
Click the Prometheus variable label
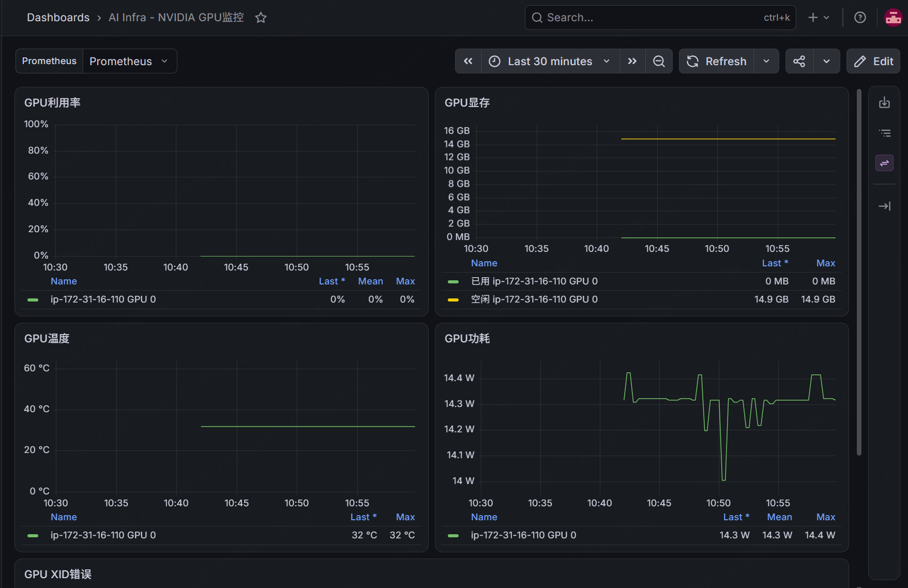(x=49, y=61)
